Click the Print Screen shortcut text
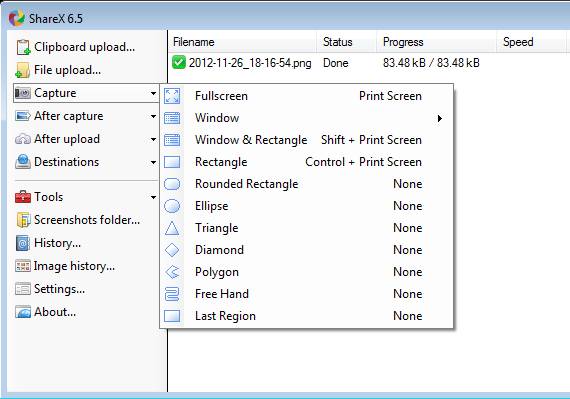The width and height of the screenshot is (570, 399). (x=390, y=96)
